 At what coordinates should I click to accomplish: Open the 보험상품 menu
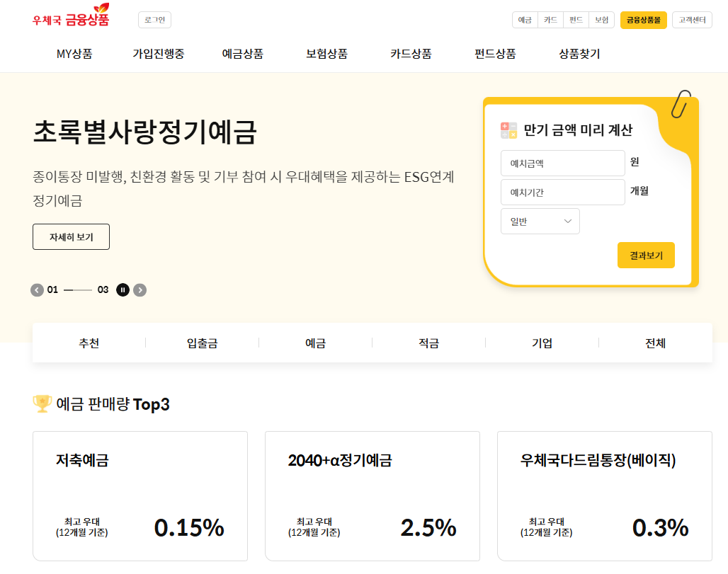[x=327, y=54]
